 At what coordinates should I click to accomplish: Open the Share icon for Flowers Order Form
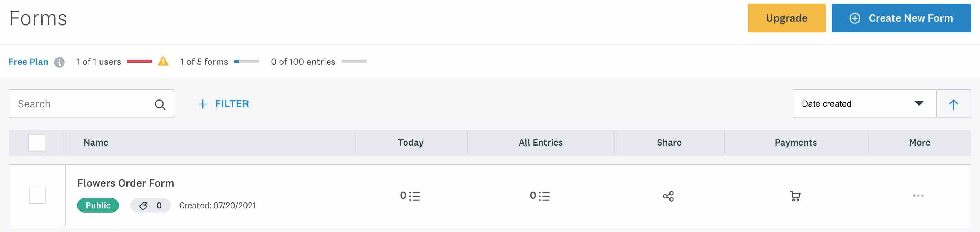(668, 197)
